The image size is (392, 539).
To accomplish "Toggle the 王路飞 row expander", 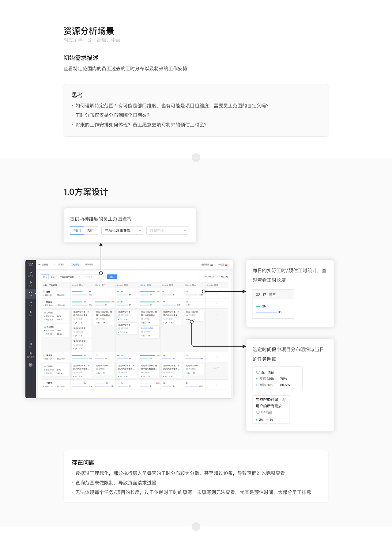I will 44,383.
